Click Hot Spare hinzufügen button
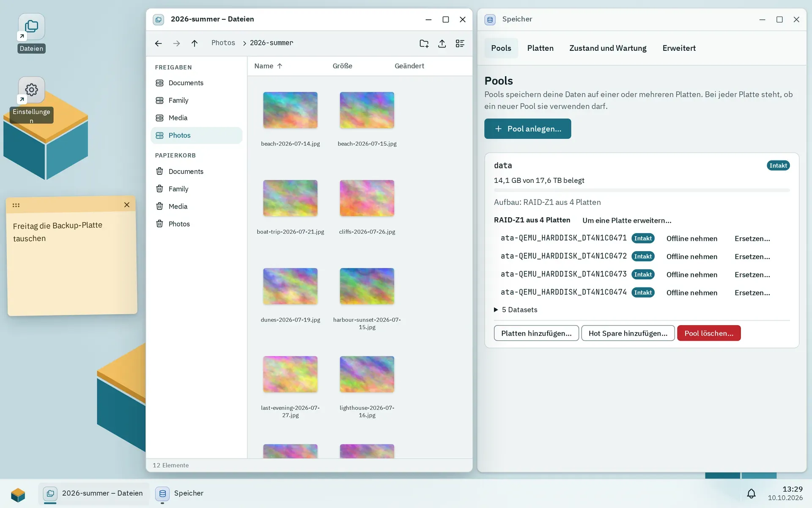 pos(628,333)
